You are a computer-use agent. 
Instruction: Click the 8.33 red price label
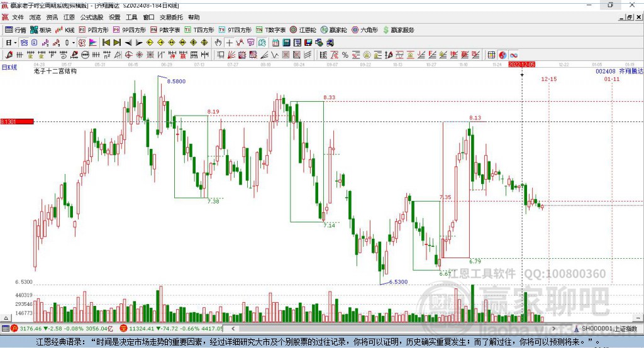[x=329, y=97]
